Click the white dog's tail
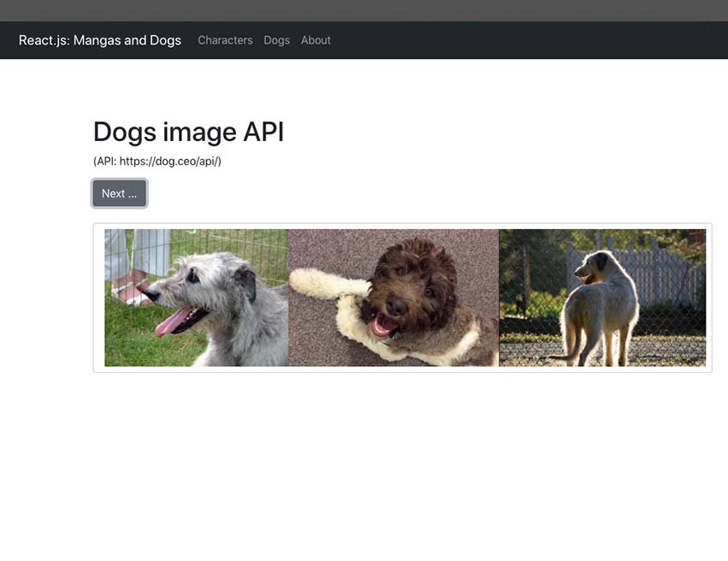The image size is (728, 561). (x=565, y=352)
